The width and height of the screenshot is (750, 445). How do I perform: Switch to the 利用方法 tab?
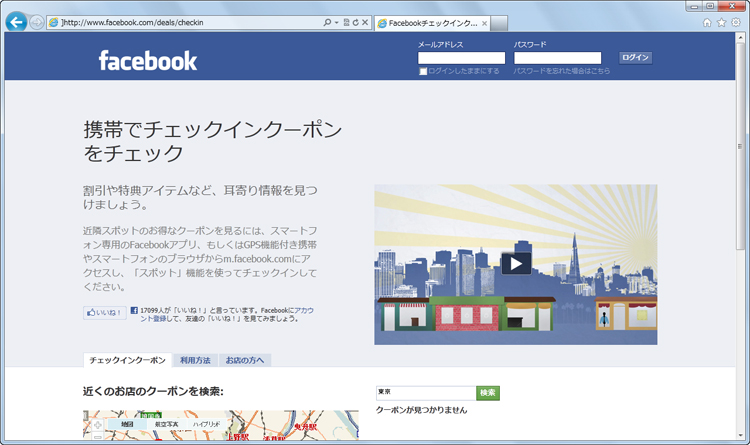click(195, 360)
